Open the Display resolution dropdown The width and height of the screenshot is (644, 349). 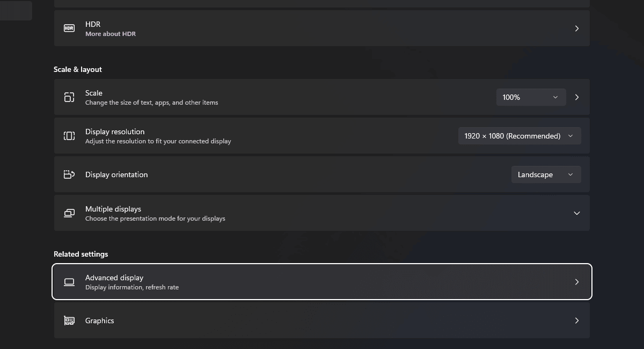coord(519,136)
